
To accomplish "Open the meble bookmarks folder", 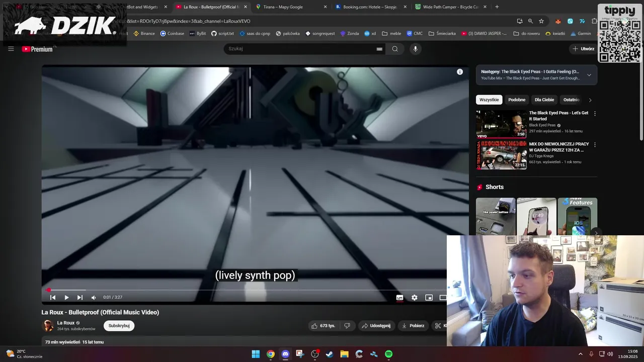I will [392, 34].
